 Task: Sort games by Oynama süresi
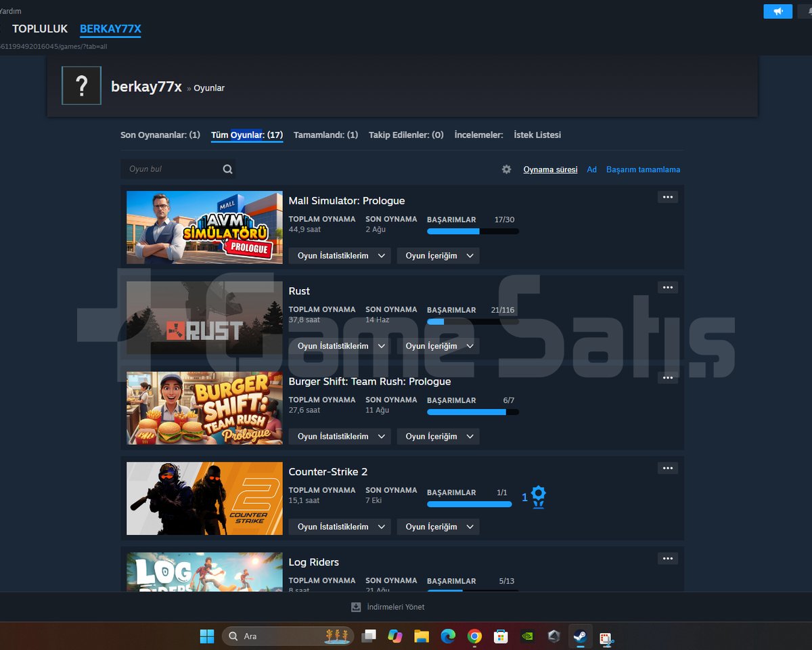550,169
